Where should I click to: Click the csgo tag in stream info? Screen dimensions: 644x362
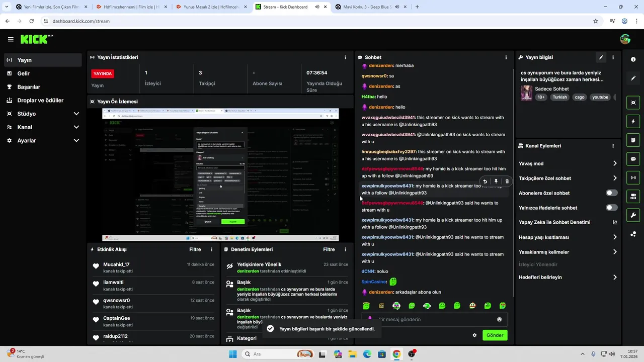click(580, 97)
